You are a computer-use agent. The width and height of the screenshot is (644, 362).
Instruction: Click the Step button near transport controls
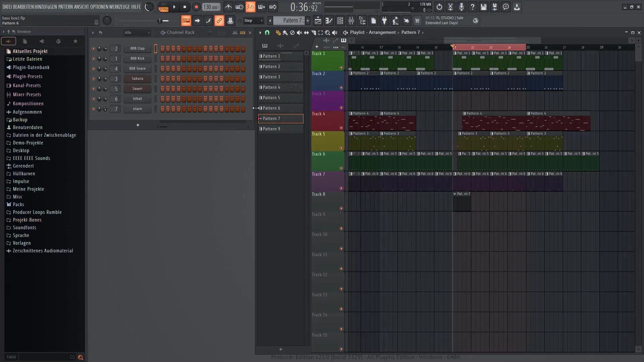click(x=248, y=21)
